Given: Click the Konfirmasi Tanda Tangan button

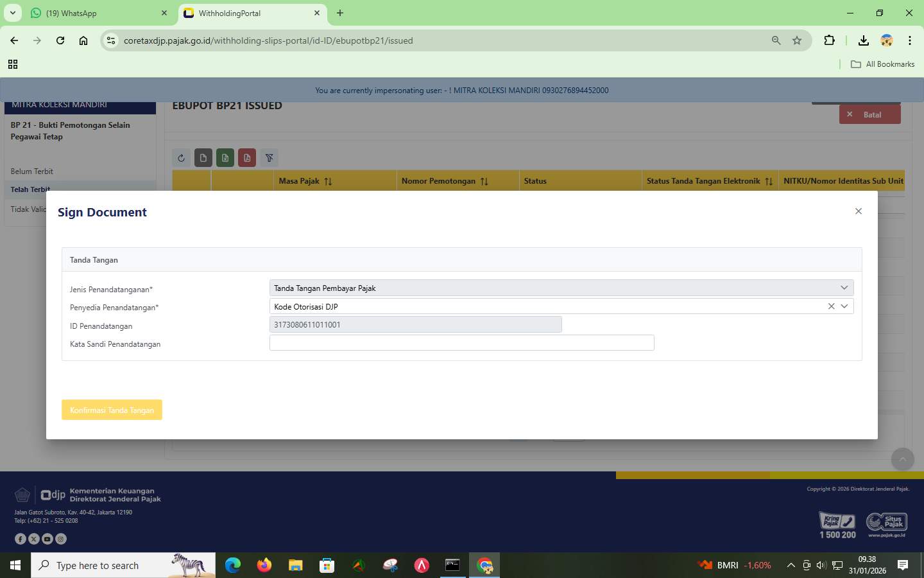Looking at the screenshot, I should coord(112,410).
